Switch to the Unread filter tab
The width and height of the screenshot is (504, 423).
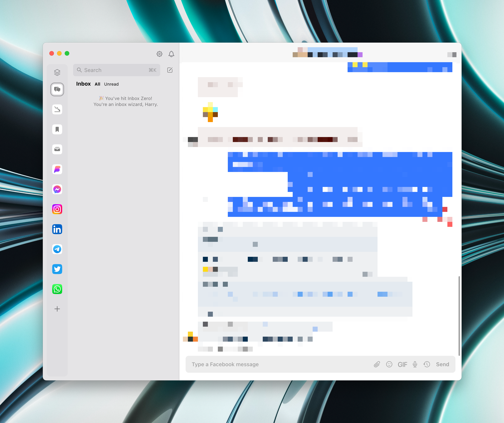point(111,84)
